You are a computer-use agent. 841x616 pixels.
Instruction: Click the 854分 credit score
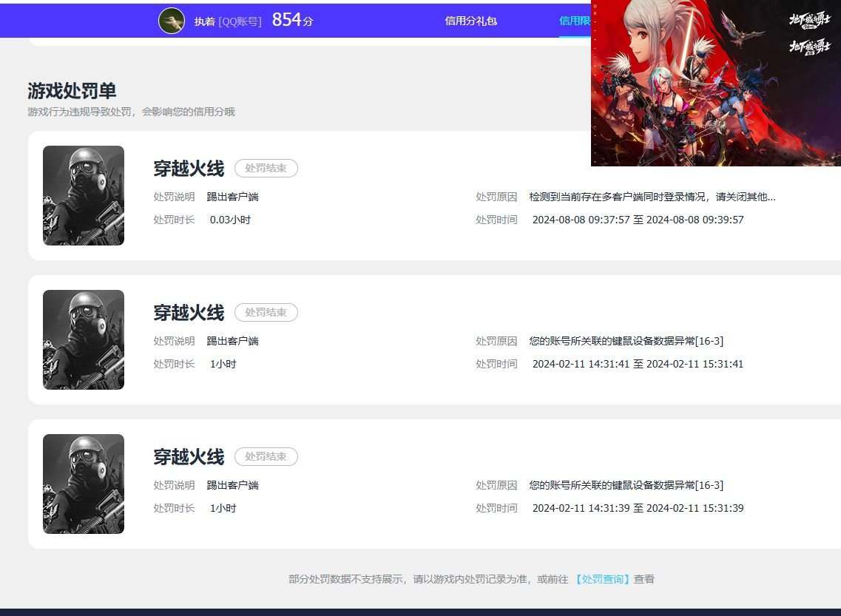[x=292, y=20]
